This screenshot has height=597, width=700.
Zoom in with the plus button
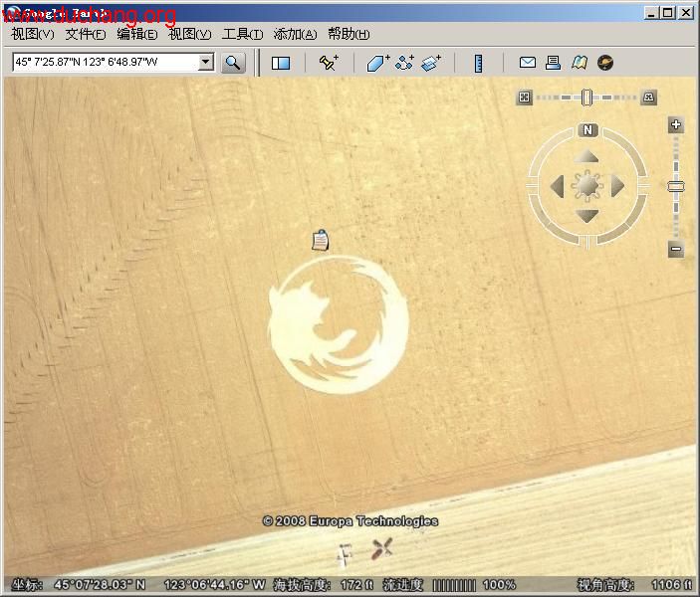point(676,124)
